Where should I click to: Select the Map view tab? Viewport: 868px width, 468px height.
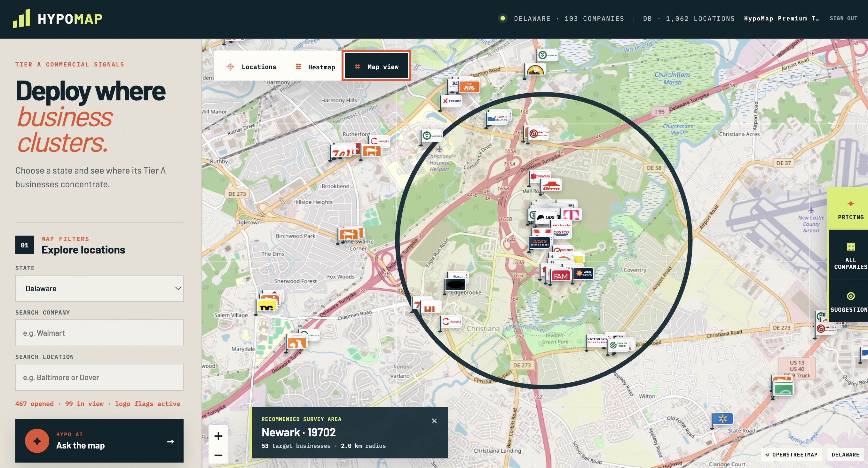[376, 66]
